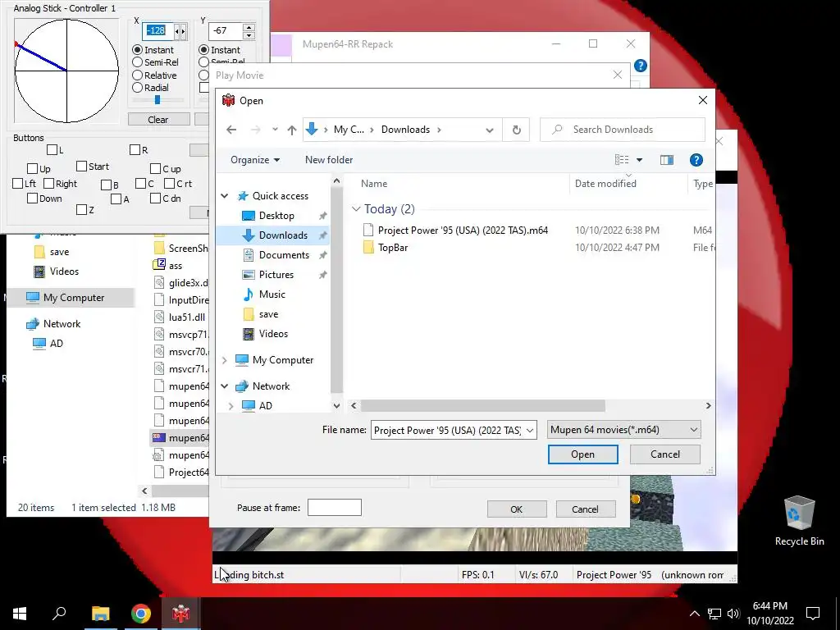Click the Clear button under X axis
Viewport: 840px width, 630px height.
(x=158, y=120)
